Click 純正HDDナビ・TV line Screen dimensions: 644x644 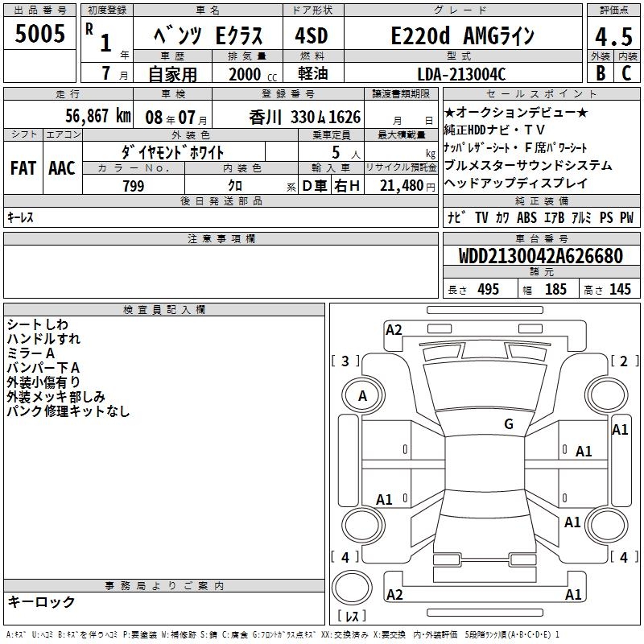(494, 130)
